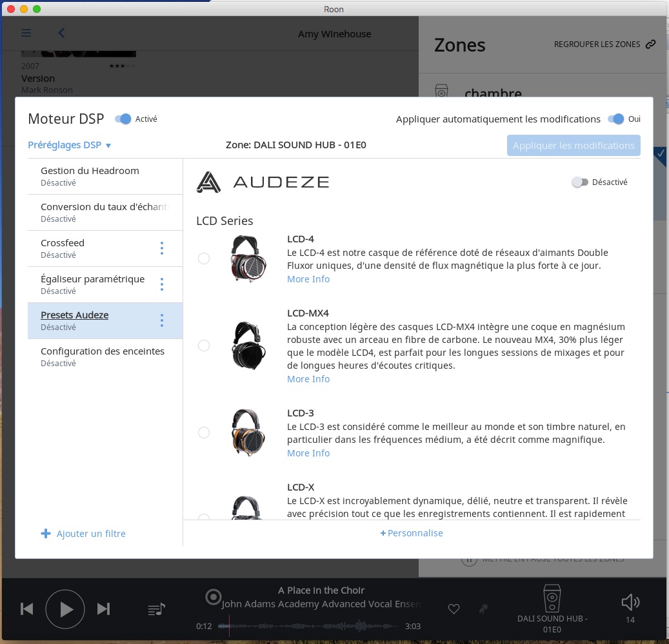The width and height of the screenshot is (669, 644).
Task: Click the Version album title
Action: pyautogui.click(x=38, y=79)
